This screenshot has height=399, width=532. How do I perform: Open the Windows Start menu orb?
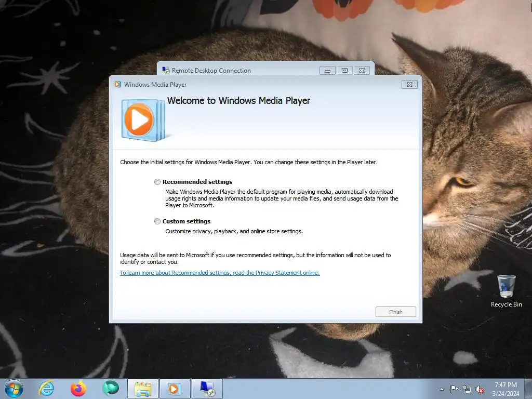click(14, 389)
